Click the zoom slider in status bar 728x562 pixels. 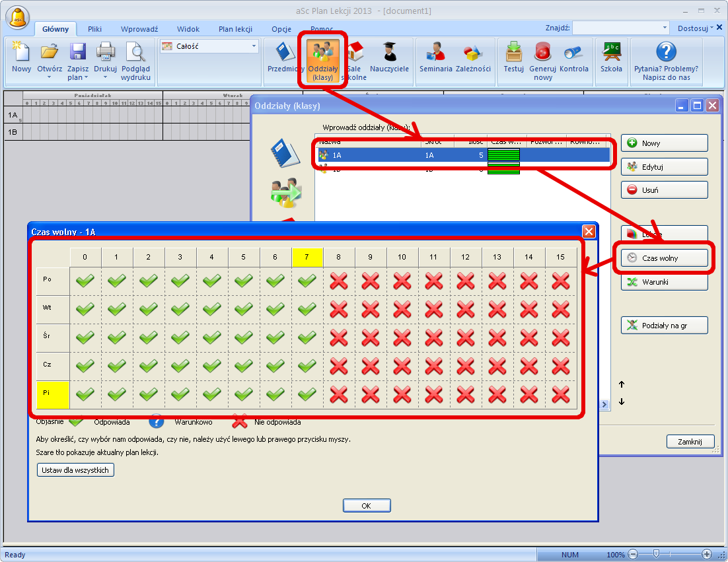pos(669,555)
